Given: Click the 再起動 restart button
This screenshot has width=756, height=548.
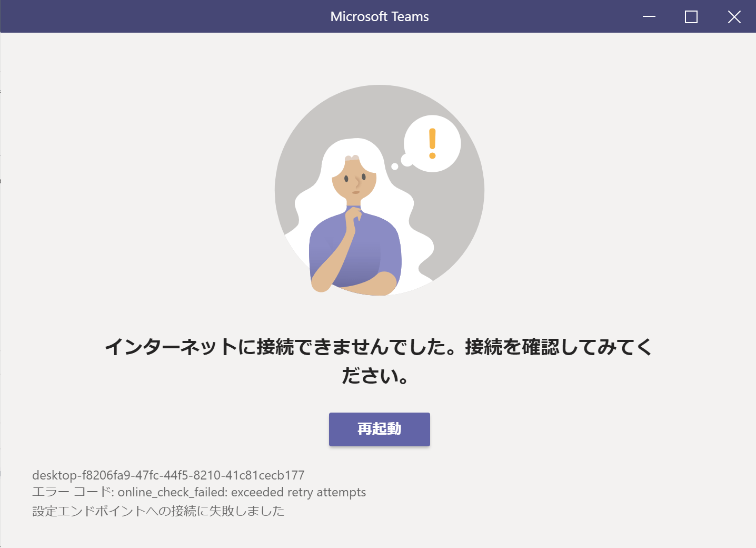Looking at the screenshot, I should click(379, 429).
